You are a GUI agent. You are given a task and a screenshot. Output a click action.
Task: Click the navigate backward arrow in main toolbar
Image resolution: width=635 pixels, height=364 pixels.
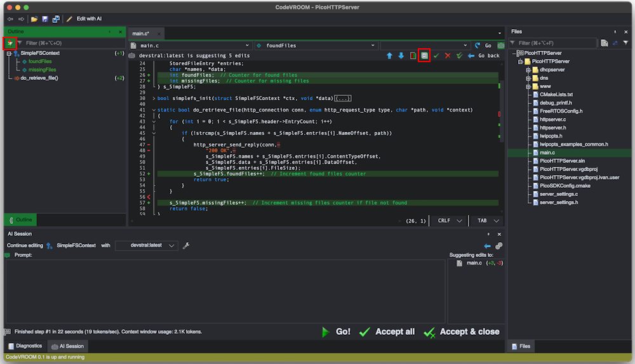point(10,19)
